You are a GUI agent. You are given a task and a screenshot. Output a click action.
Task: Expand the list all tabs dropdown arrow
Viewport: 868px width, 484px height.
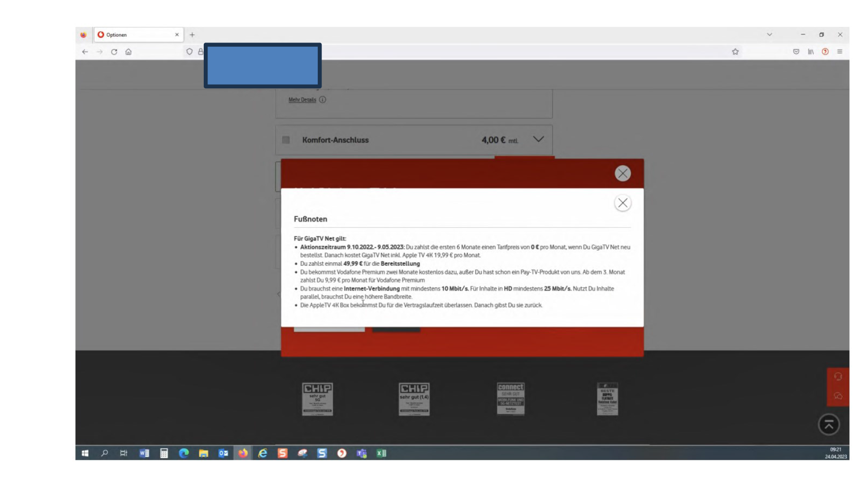[x=769, y=35]
